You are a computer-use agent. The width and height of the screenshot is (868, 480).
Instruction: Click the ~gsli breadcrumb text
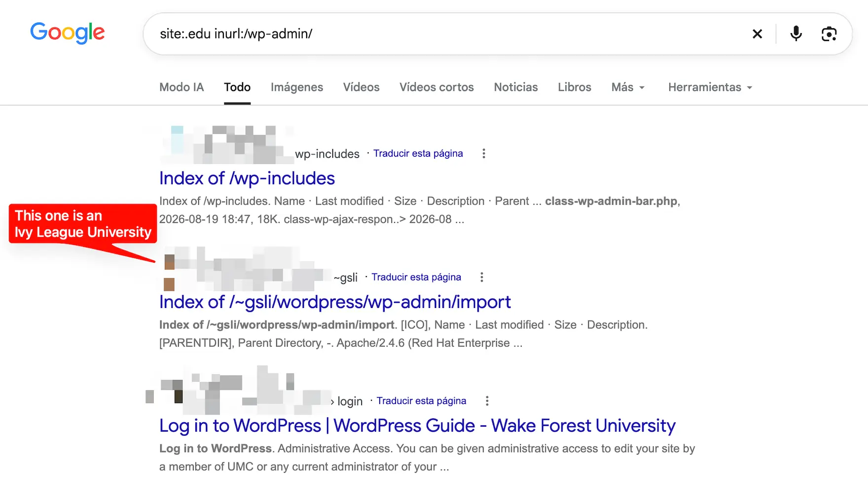(346, 277)
